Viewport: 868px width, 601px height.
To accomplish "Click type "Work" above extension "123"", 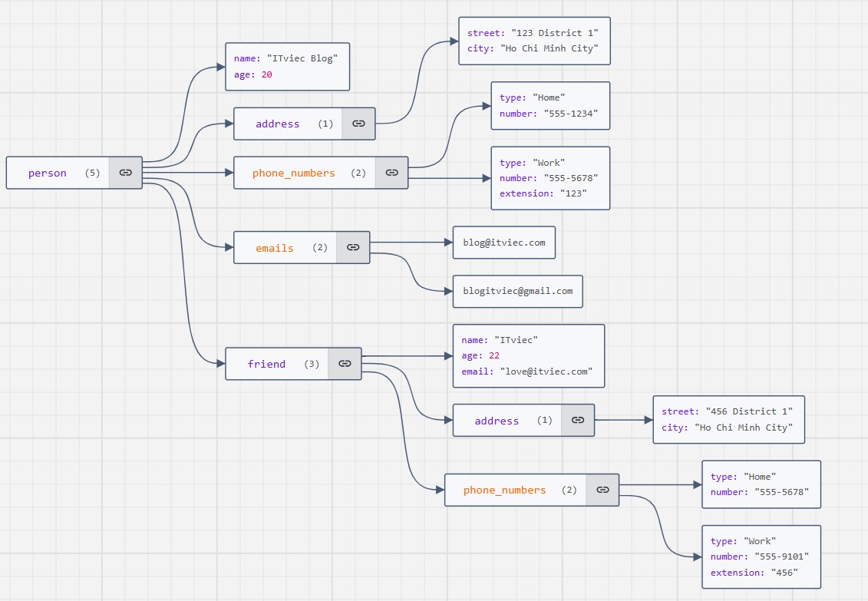I will coord(532,163).
